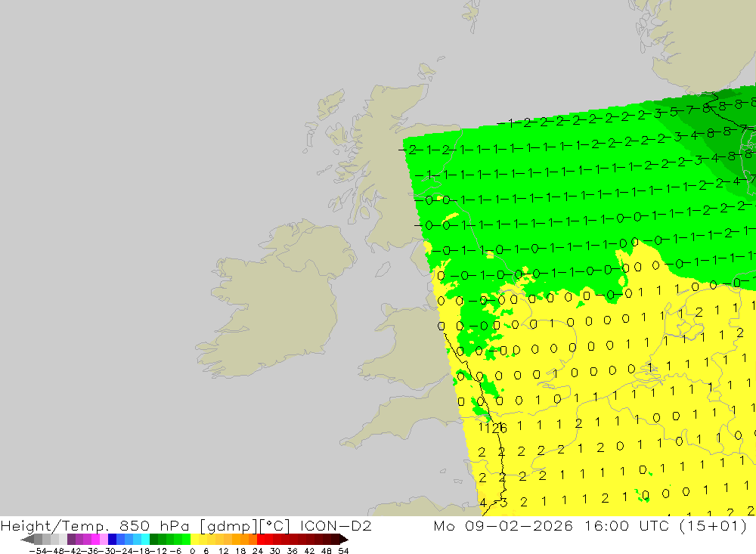
Task: Click the "[°C]" unit label
Action: point(275,525)
